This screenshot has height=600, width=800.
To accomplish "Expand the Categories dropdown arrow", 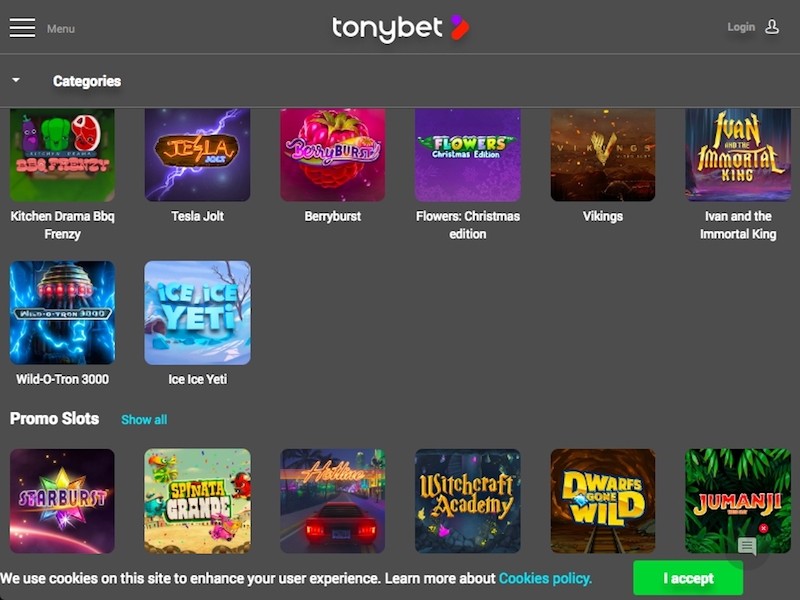I will [16, 80].
